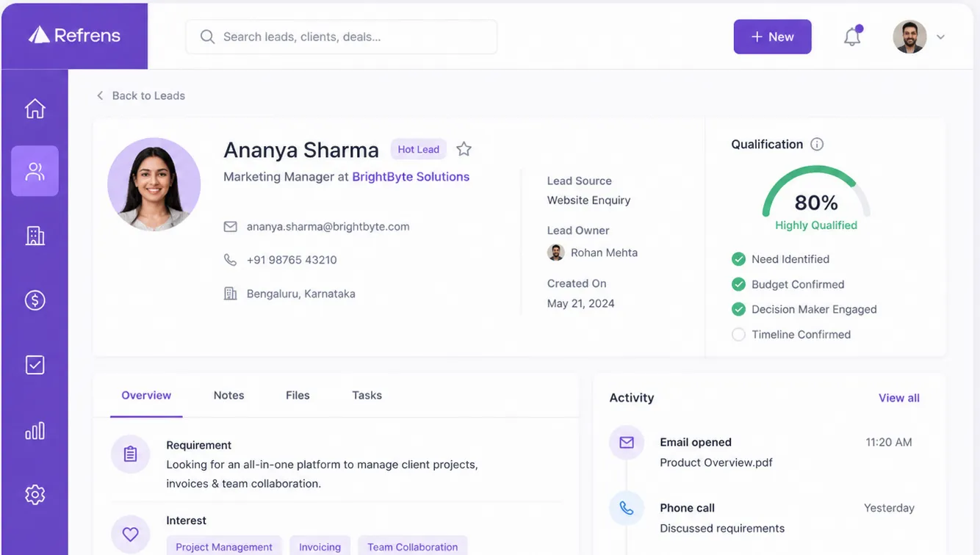Toggle the Budget Confirmed check
The image size is (980, 555).
tap(738, 284)
